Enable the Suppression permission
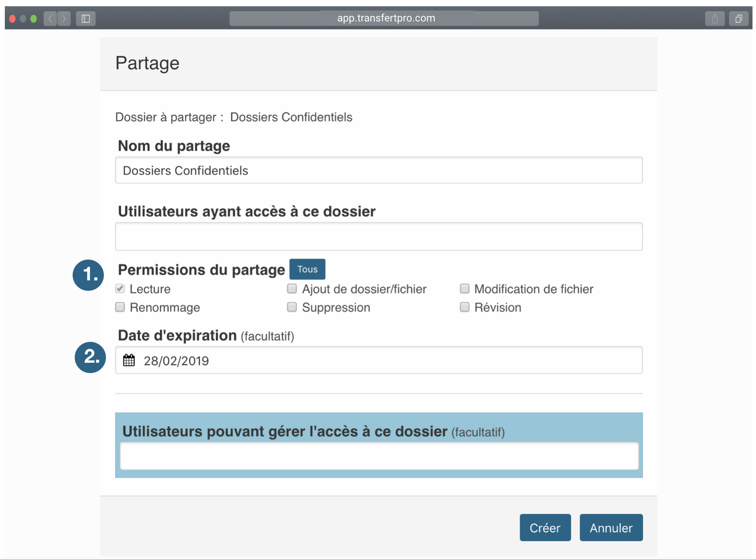Screen dimensions: 756x559 click(292, 307)
